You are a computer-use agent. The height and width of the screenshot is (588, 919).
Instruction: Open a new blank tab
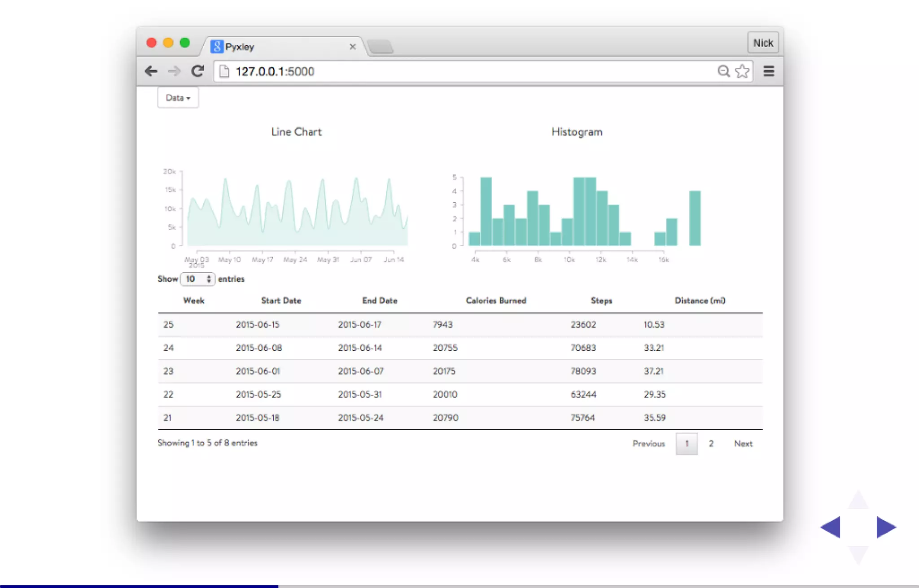tap(381, 47)
